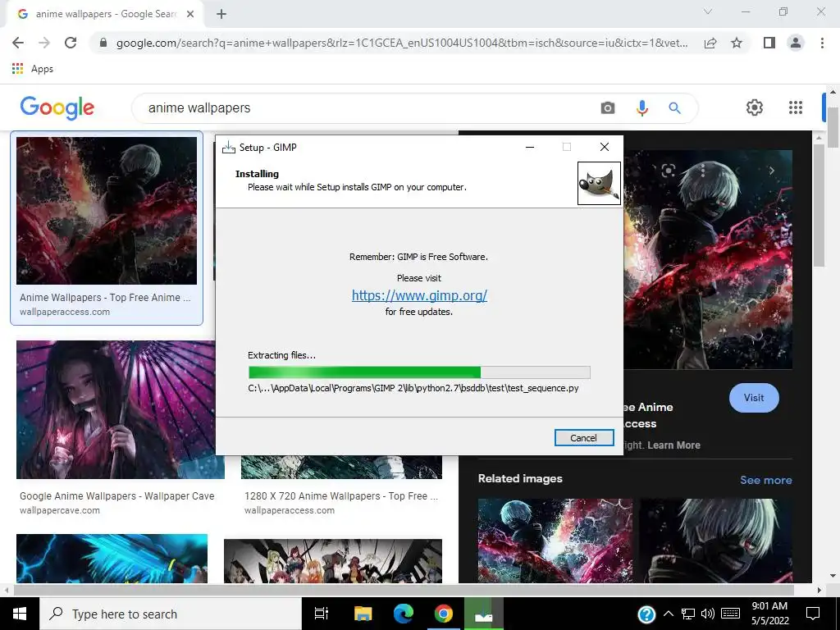The image size is (840, 630).
Task: Click the Get Help tray icon
Action: (646, 614)
